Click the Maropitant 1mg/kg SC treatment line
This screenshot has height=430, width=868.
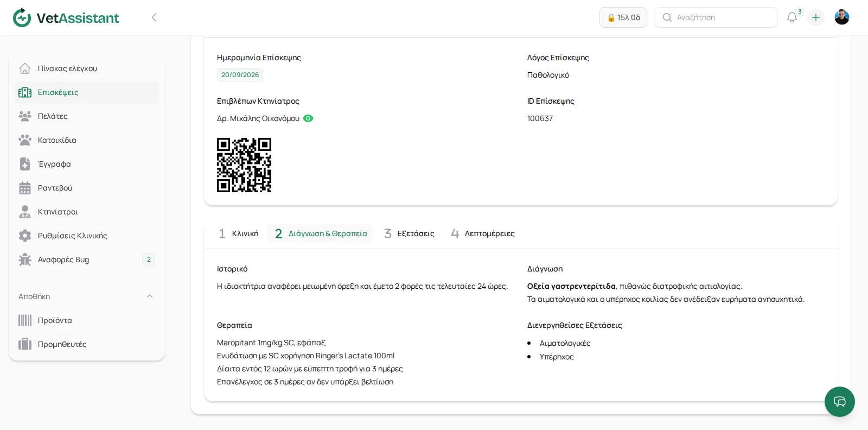[271, 343]
